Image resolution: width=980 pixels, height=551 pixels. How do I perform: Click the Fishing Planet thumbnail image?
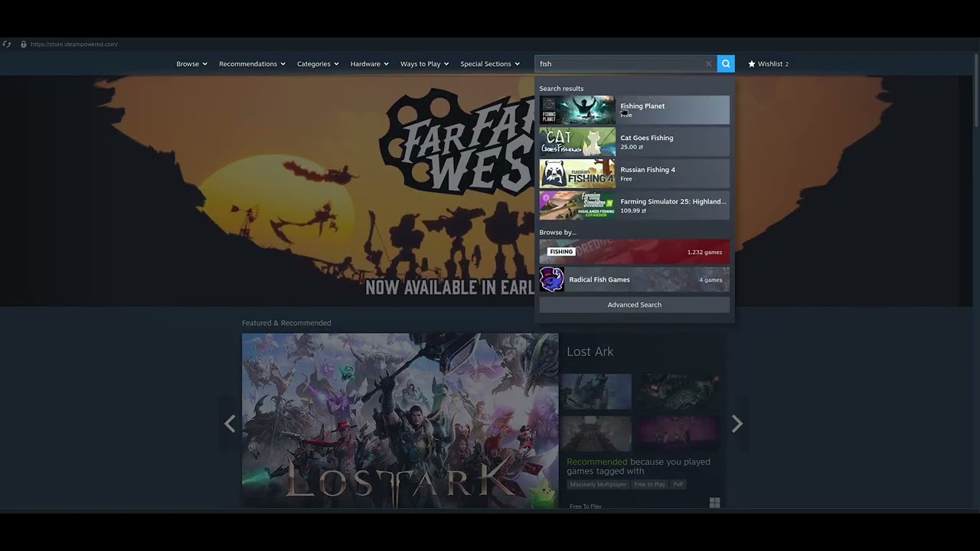pyautogui.click(x=577, y=109)
